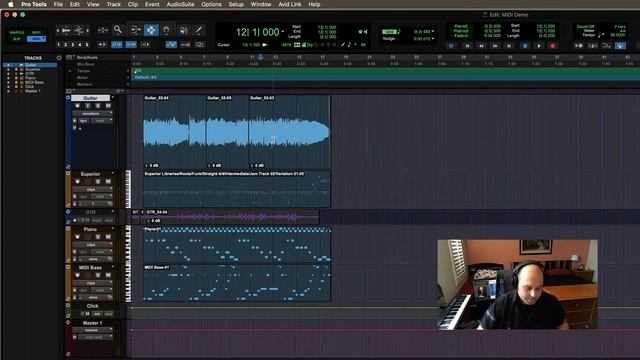This screenshot has height=360, width=640.
Task: Select the Selector tool
Action: click(x=151, y=30)
